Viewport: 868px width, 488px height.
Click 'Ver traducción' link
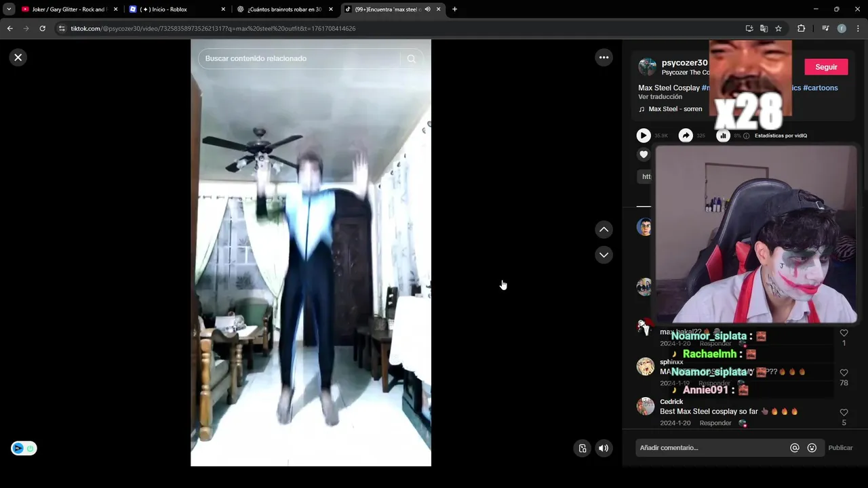pos(660,97)
